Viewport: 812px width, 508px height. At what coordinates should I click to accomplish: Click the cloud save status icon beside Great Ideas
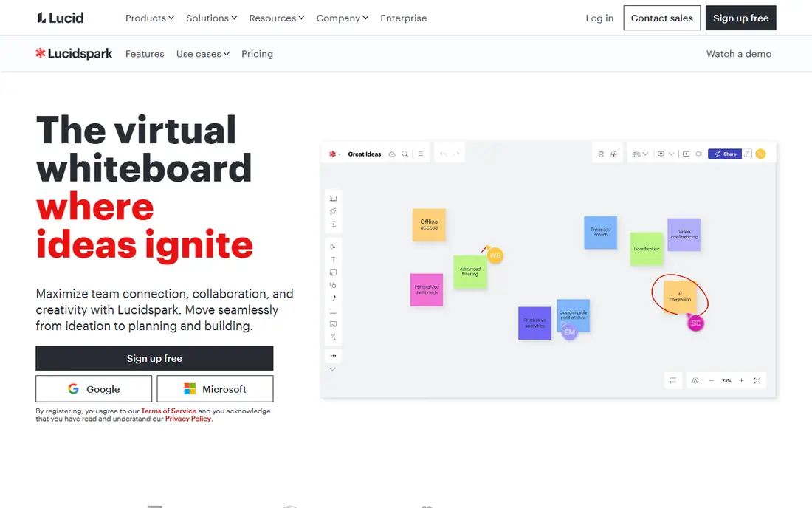coord(392,154)
